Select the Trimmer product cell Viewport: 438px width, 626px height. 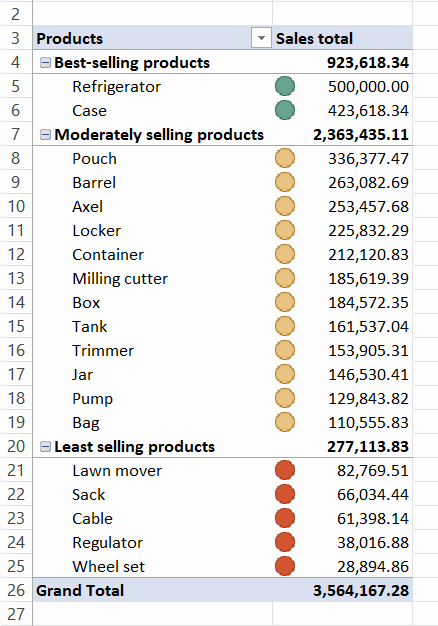(x=153, y=350)
